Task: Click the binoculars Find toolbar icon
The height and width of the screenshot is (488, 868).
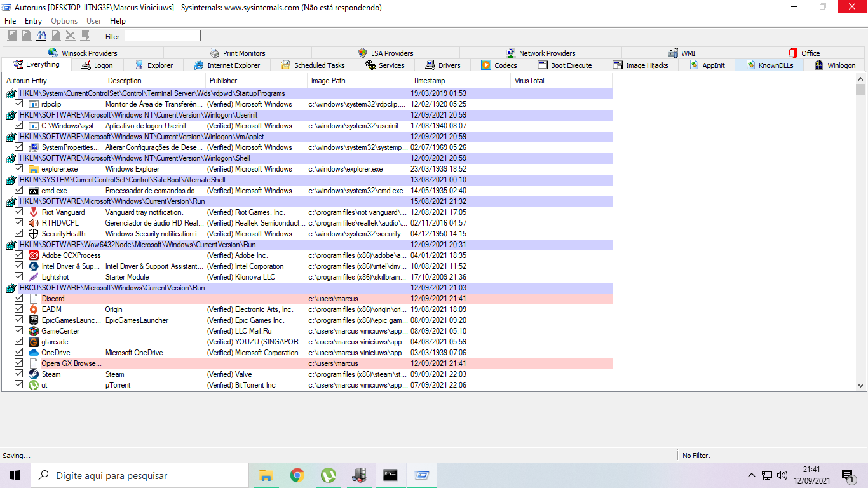Action: click(x=41, y=36)
